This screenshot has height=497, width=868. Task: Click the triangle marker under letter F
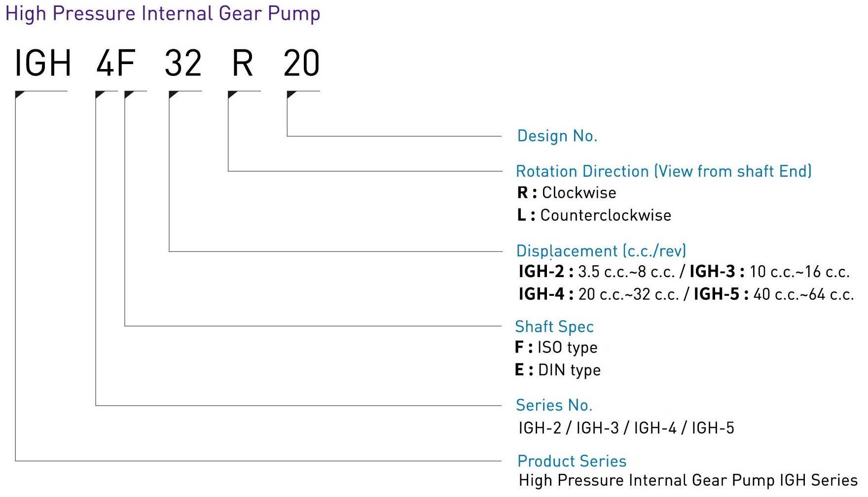click(128, 94)
